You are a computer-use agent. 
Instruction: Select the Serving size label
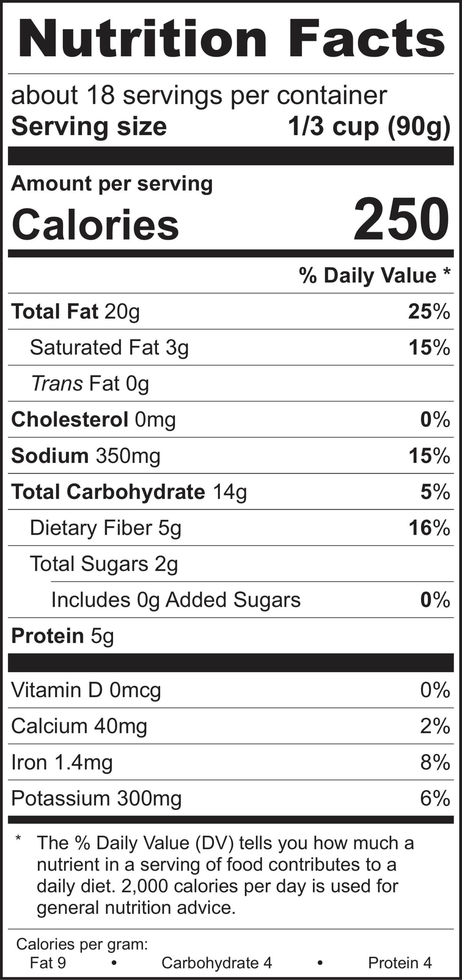tap(89, 127)
